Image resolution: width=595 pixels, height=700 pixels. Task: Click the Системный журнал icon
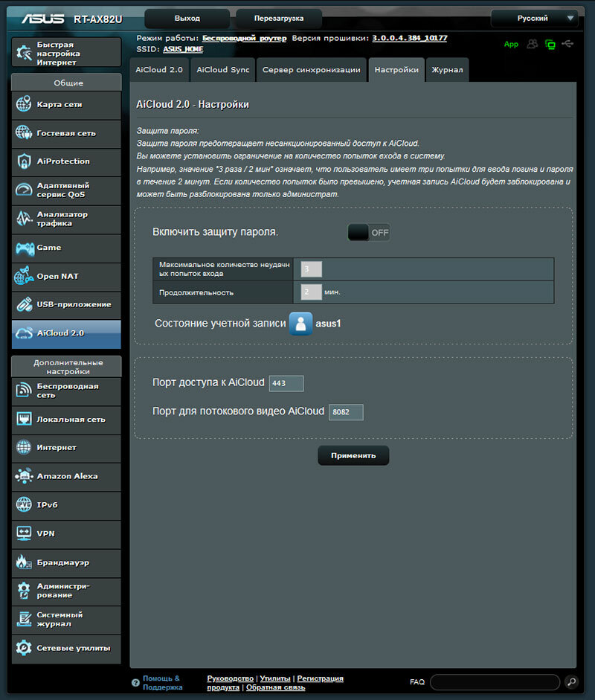tap(24, 619)
